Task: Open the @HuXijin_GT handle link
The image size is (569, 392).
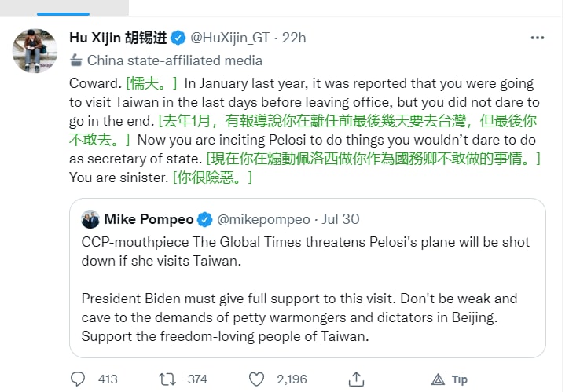Action: coord(231,38)
